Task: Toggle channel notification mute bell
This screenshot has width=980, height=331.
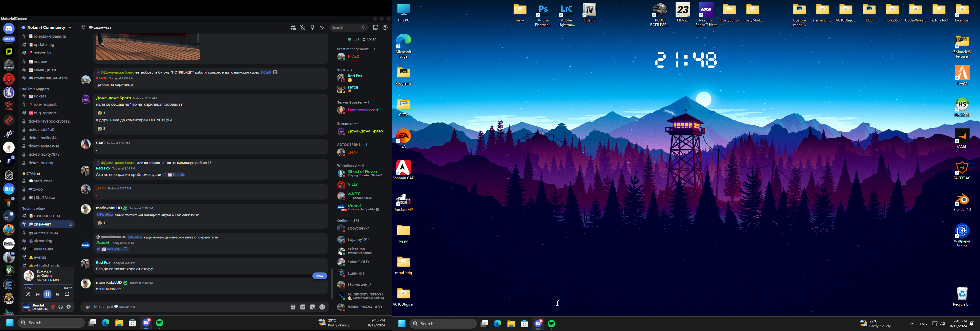Action: click(303, 28)
